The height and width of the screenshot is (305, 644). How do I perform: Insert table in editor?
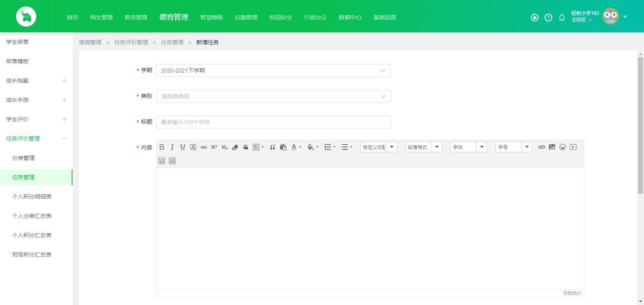pos(162,161)
